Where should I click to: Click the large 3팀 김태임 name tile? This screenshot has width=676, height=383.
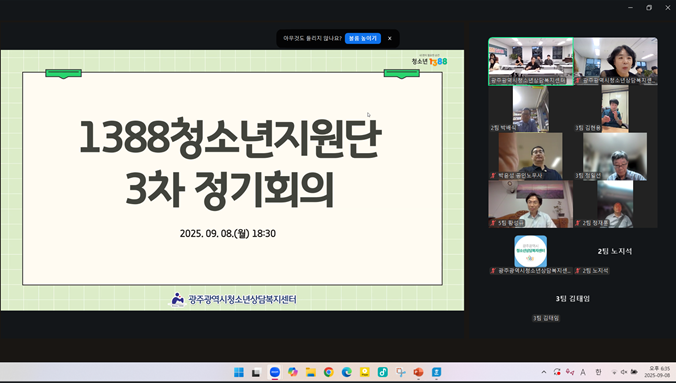click(573, 298)
